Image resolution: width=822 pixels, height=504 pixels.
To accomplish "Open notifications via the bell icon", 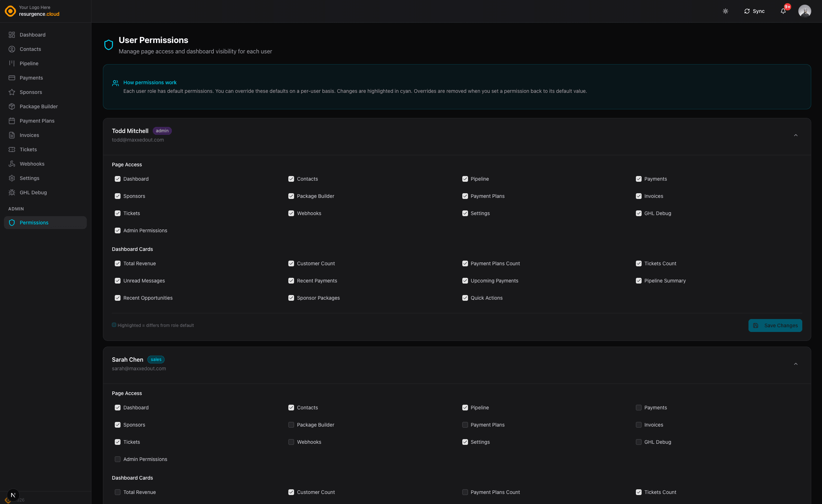I will 783,11.
